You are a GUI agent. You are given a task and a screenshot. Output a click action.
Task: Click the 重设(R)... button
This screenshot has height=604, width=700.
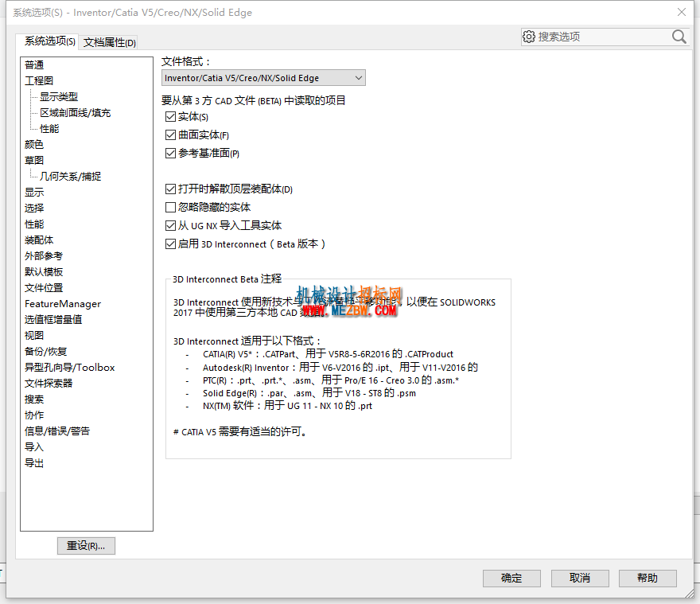click(86, 546)
